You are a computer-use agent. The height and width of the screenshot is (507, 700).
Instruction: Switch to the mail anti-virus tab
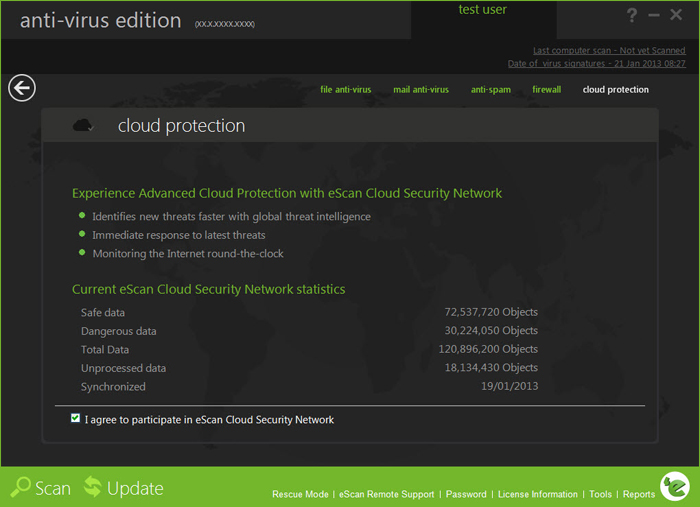point(421,89)
